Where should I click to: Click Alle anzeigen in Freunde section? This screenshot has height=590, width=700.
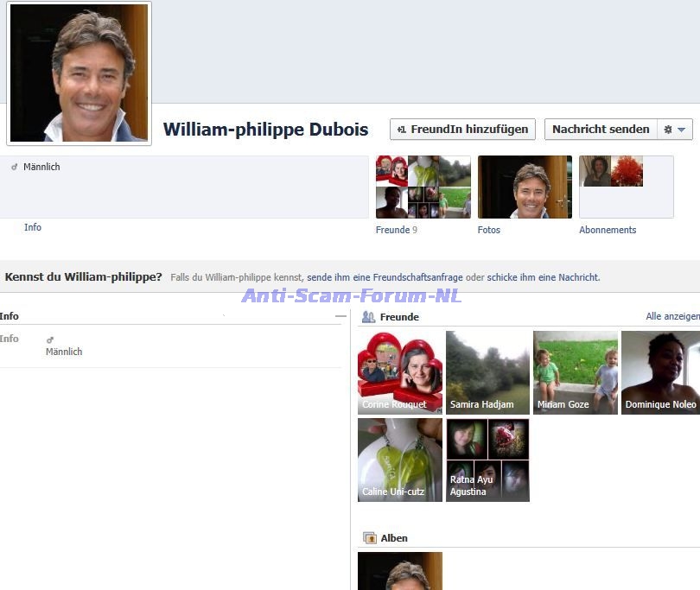tap(672, 317)
